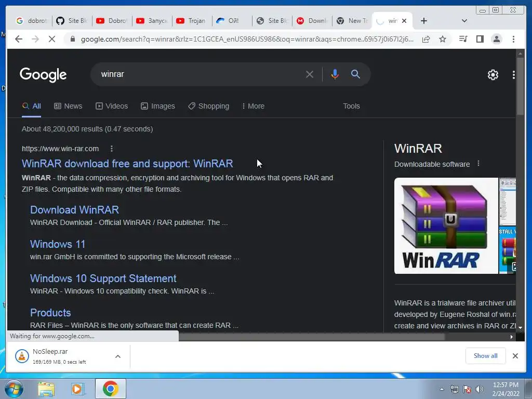This screenshot has height=399, width=532.
Task: Bookmark this page with the star
Action: [443, 39]
